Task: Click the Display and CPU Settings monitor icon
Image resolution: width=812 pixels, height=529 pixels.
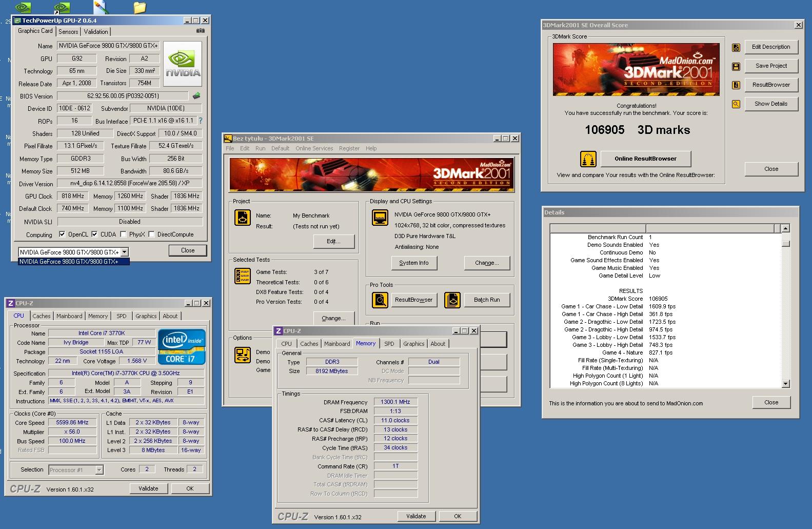Action: coord(380,218)
